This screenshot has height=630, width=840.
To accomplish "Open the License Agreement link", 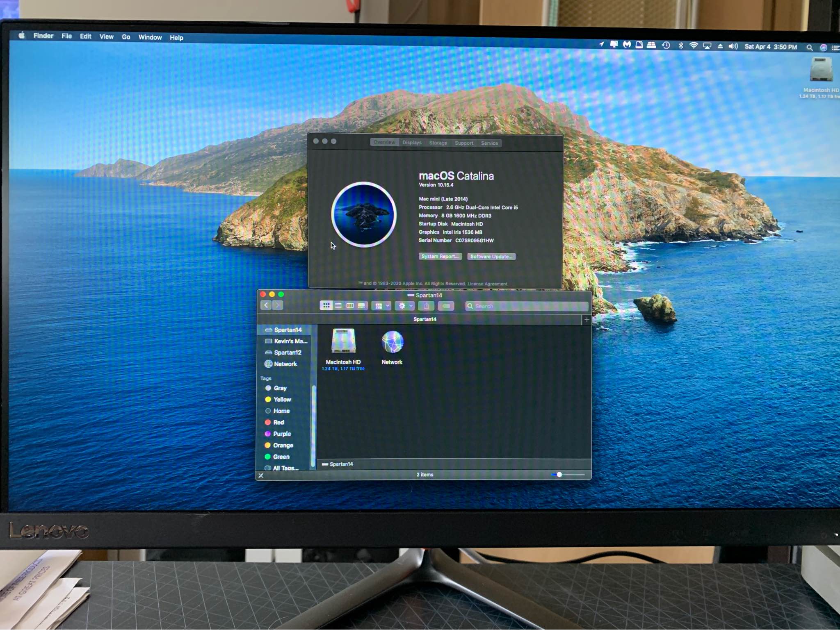I will [487, 284].
